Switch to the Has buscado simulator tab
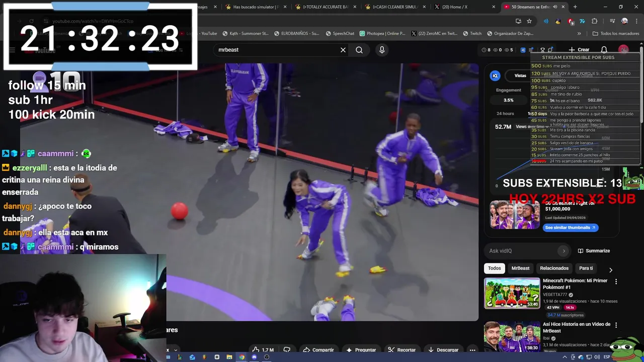644x362 pixels. click(x=256, y=7)
